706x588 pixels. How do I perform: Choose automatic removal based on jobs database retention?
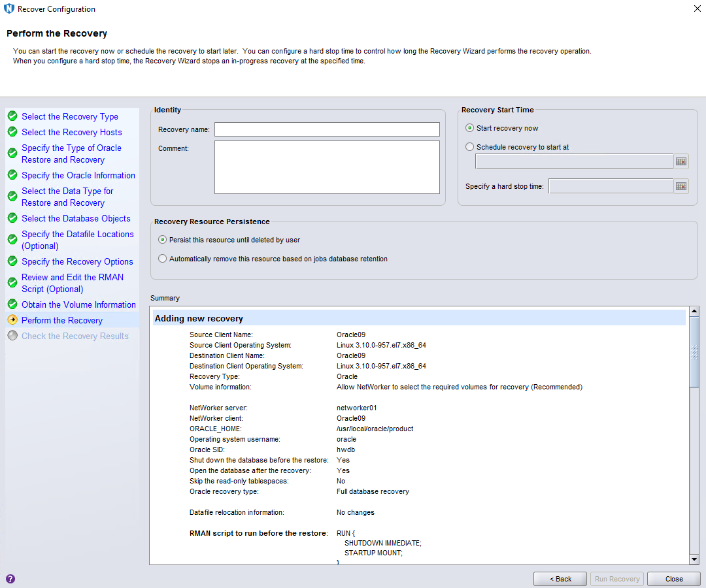162,259
